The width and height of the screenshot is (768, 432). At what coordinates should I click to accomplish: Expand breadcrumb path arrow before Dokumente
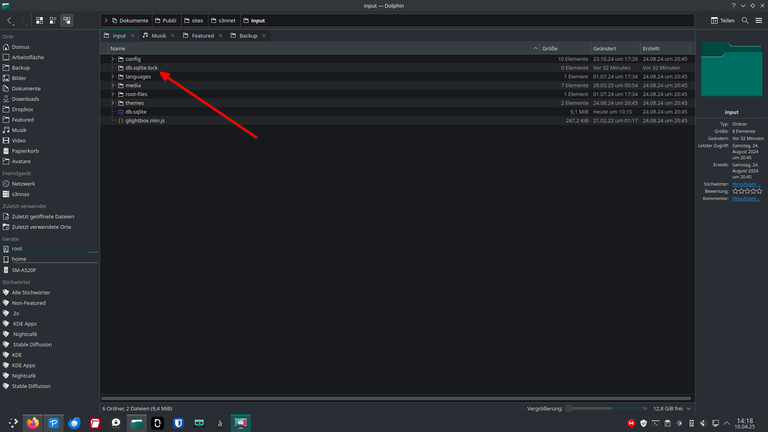[x=106, y=21]
